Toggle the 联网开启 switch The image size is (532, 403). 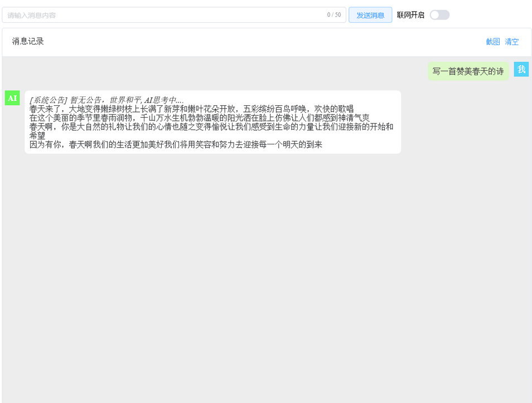439,15
